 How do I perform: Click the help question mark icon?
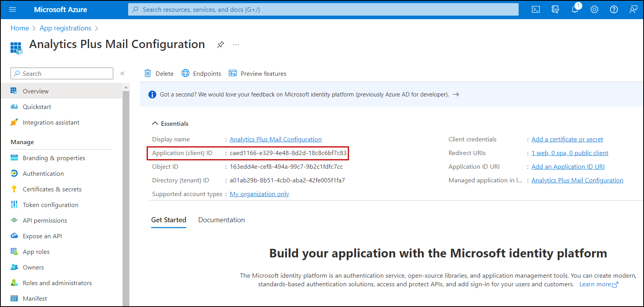click(x=614, y=9)
